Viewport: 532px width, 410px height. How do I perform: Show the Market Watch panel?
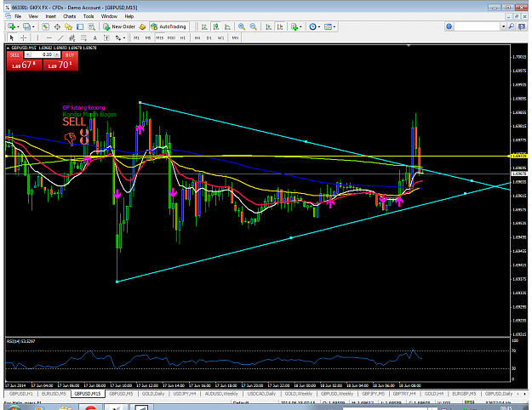[45, 26]
